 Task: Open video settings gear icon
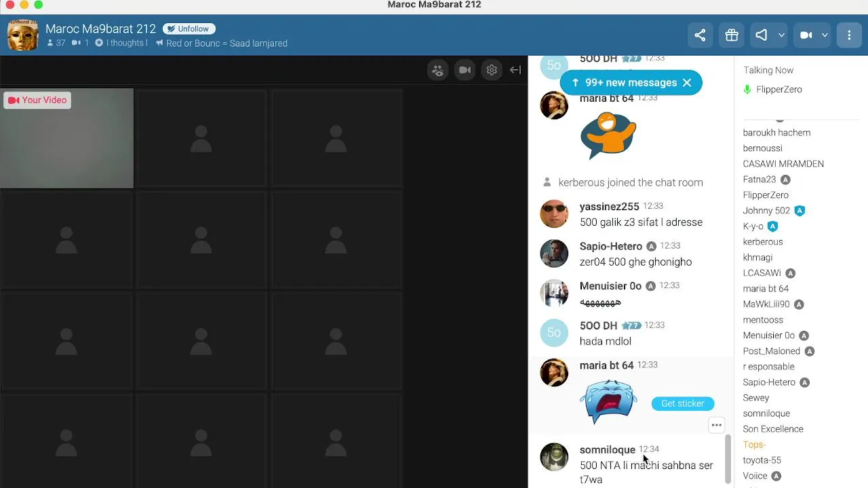(x=492, y=70)
